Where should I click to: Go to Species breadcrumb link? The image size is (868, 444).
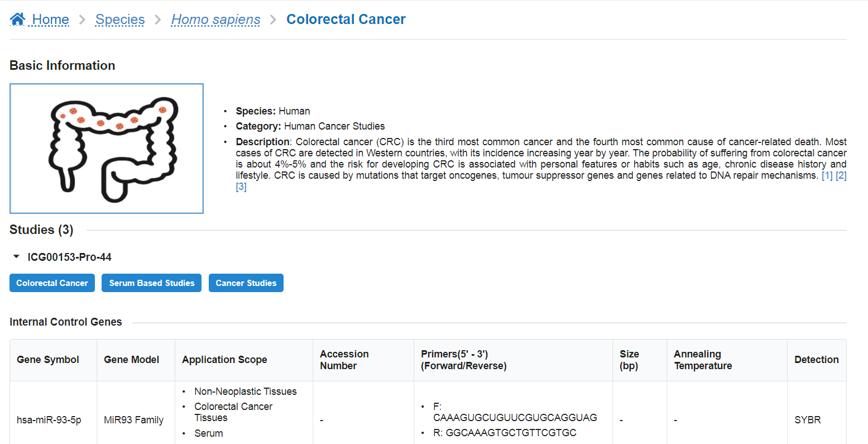(x=120, y=20)
